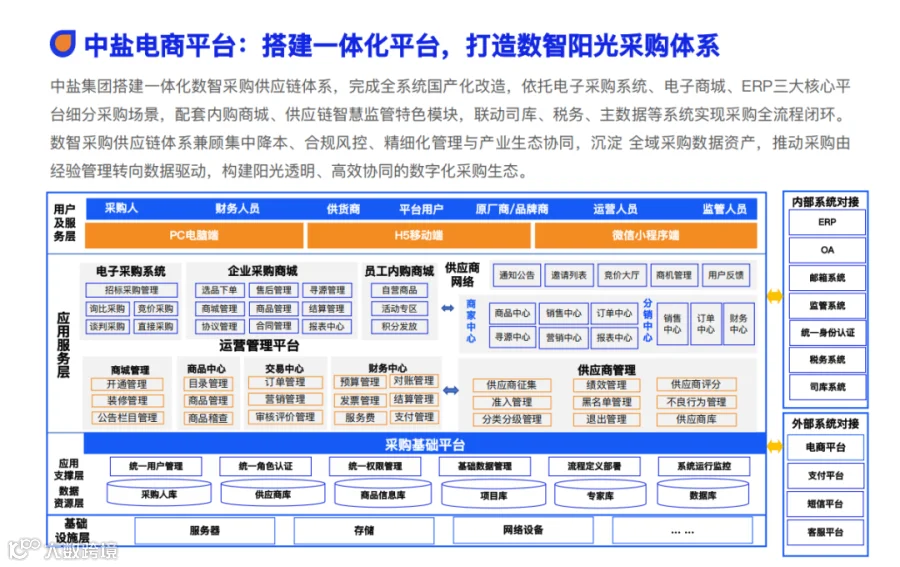Click the 预算管理 box
Image resolution: width=900 pixels, height=567 pixels.
point(360,382)
